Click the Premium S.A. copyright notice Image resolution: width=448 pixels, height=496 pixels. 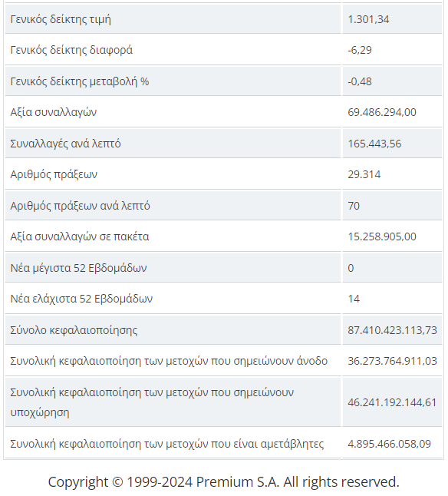click(224, 481)
